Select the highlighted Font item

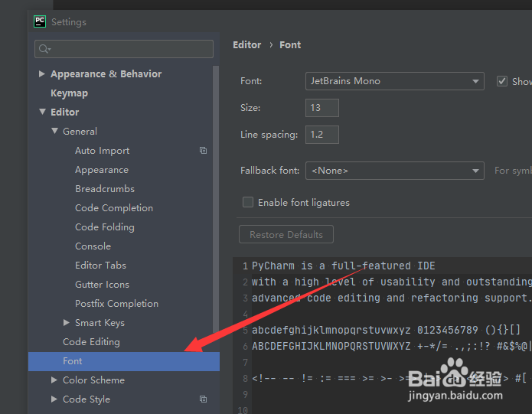[124, 361]
